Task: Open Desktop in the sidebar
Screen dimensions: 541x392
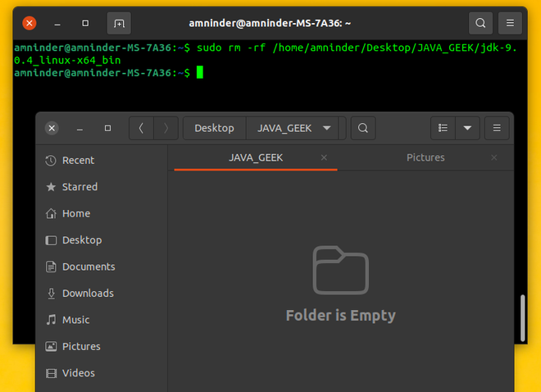Action: (x=102, y=240)
